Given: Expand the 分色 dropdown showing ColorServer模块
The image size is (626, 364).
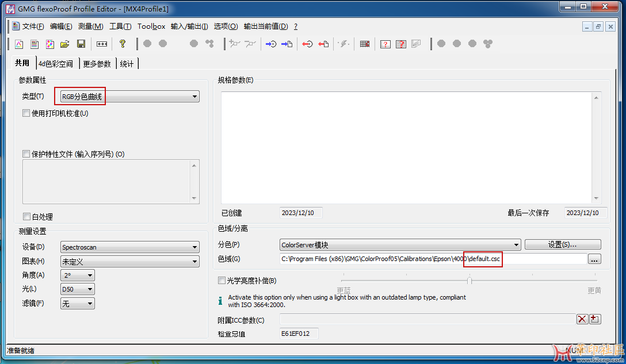Looking at the screenshot, I should 400,244.
